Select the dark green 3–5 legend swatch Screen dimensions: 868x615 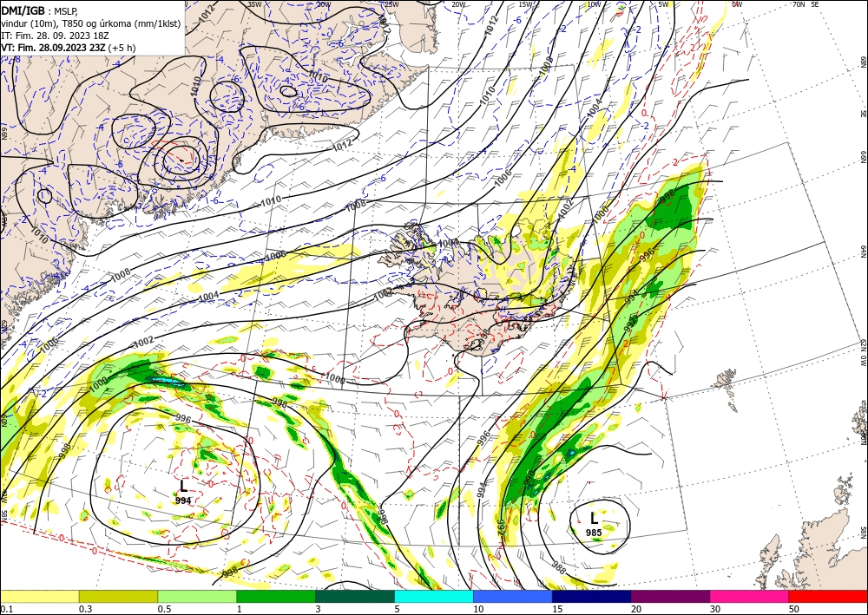tap(355, 596)
